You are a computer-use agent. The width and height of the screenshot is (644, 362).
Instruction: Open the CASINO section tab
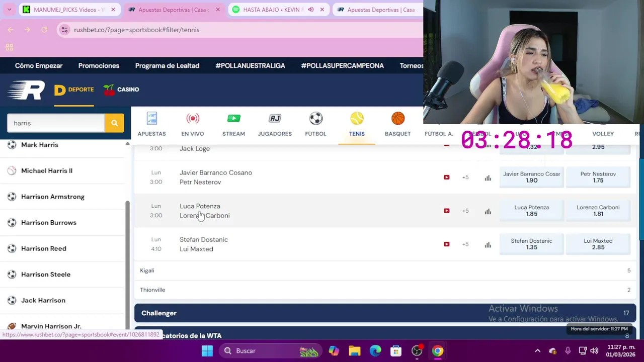click(121, 89)
